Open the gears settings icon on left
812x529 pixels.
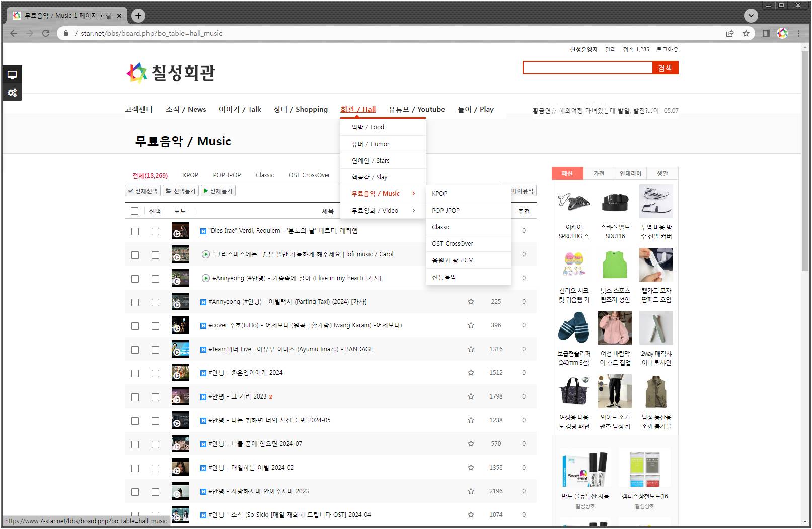point(12,93)
